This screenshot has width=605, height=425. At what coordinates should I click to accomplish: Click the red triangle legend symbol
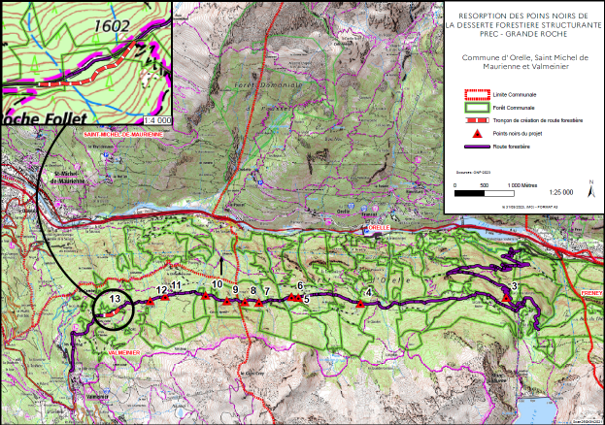coord(477,134)
